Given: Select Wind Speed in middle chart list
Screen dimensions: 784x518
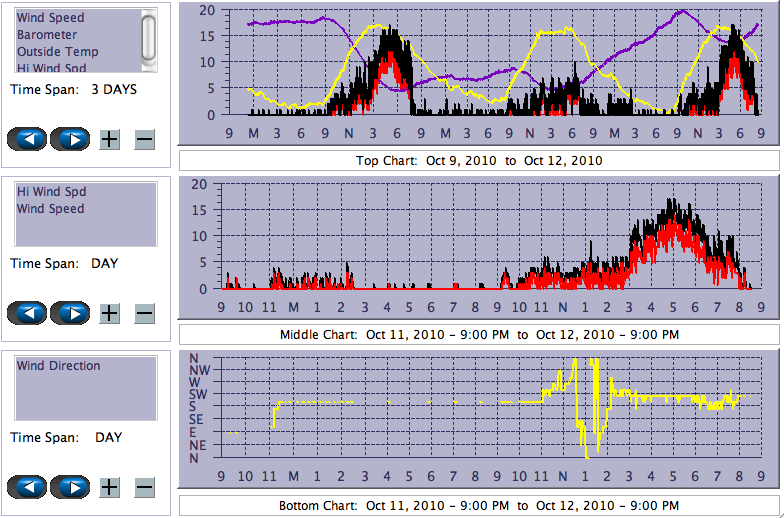Looking at the screenshot, I should (x=50, y=209).
